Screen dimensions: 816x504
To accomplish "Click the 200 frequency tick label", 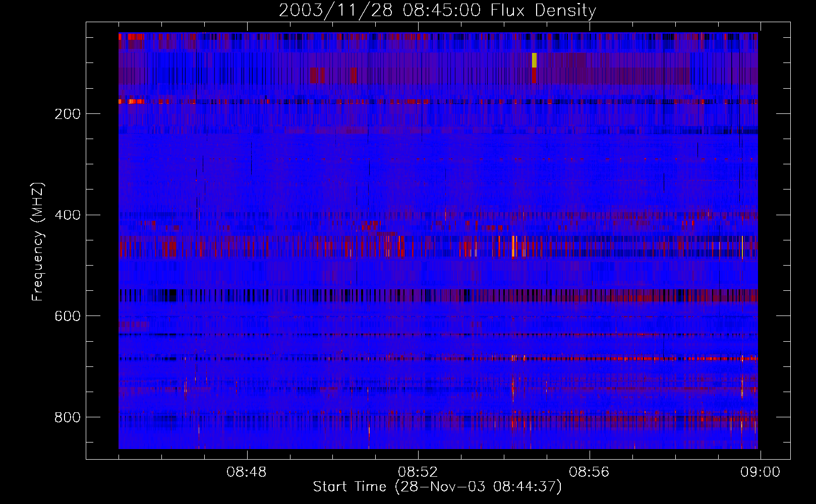I will [68, 114].
